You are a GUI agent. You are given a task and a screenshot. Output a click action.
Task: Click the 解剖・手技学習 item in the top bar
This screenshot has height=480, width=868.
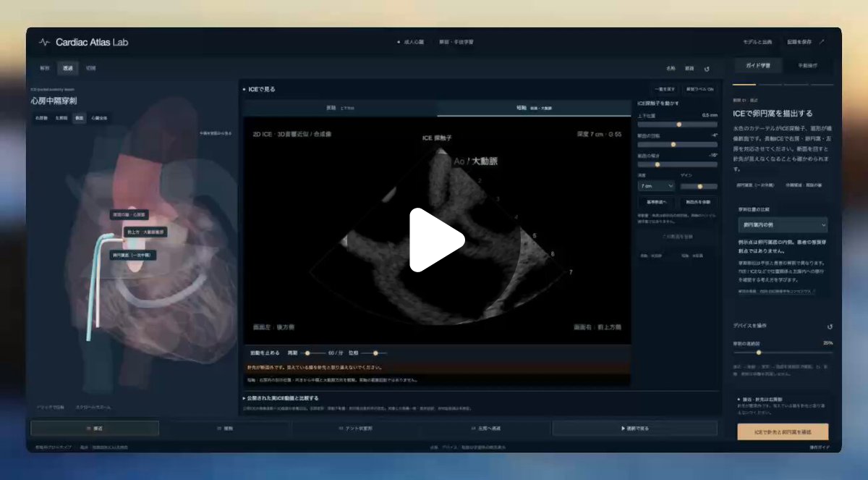457,42
